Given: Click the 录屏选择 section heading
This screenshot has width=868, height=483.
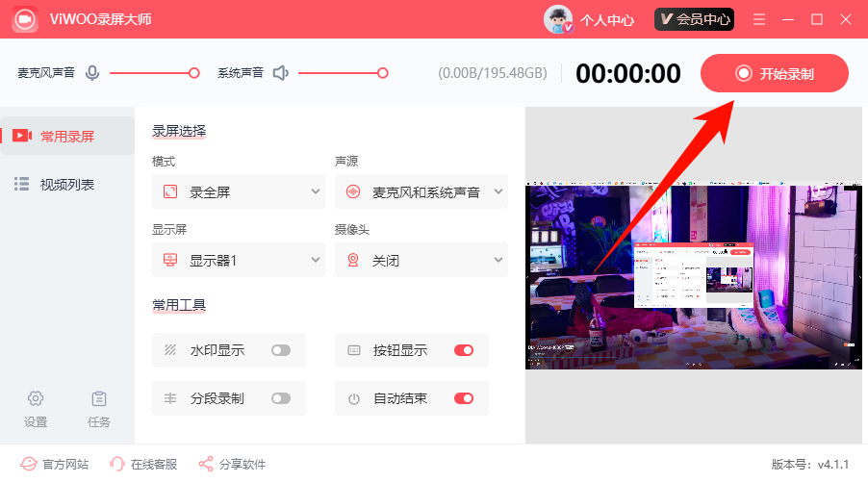Looking at the screenshot, I should [179, 131].
